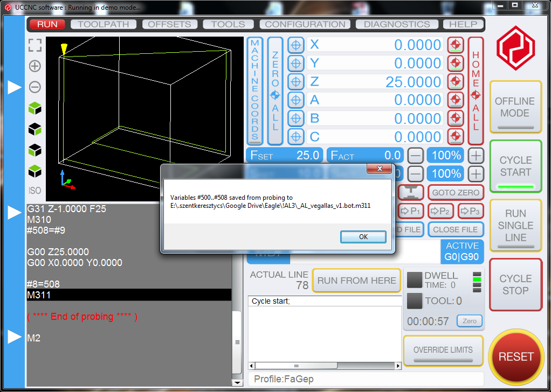Zoom out the 3D toolpath viewer
The height and width of the screenshot is (392, 551).
click(35, 87)
